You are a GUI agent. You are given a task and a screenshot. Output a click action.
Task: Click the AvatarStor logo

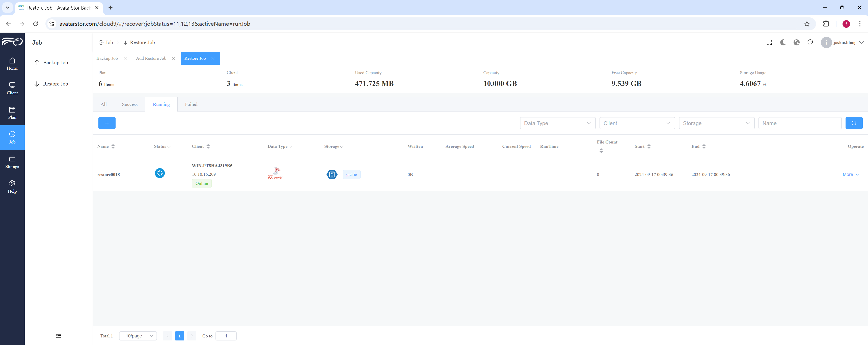pos(12,42)
